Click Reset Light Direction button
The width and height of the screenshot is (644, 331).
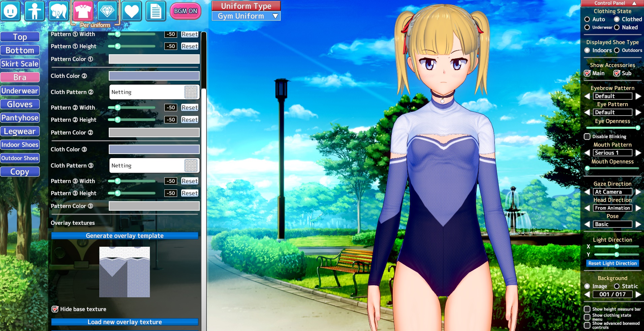tap(613, 263)
